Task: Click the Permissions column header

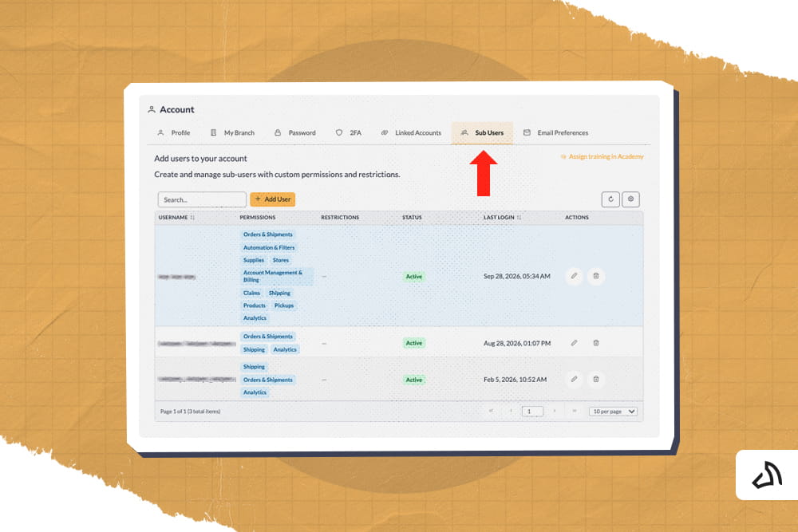Action: click(x=258, y=218)
